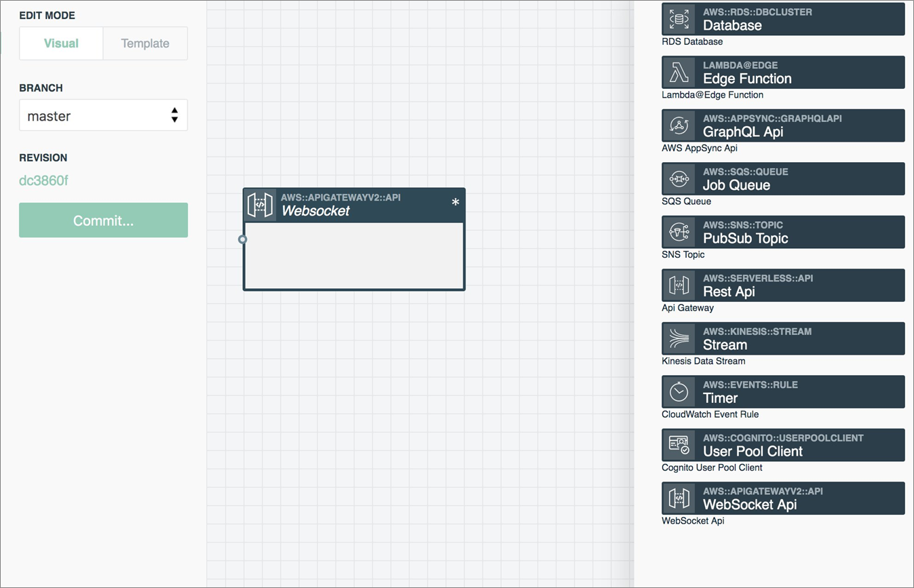Switch to Template edit mode
The height and width of the screenshot is (588, 914).
click(x=145, y=43)
